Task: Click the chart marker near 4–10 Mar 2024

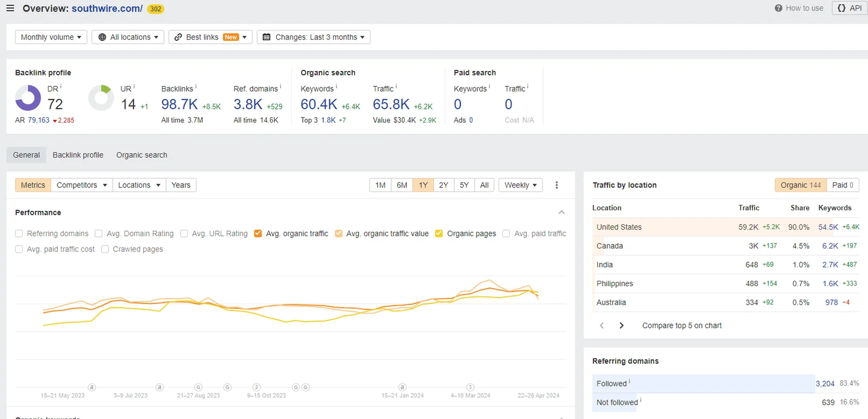Action: click(x=470, y=387)
